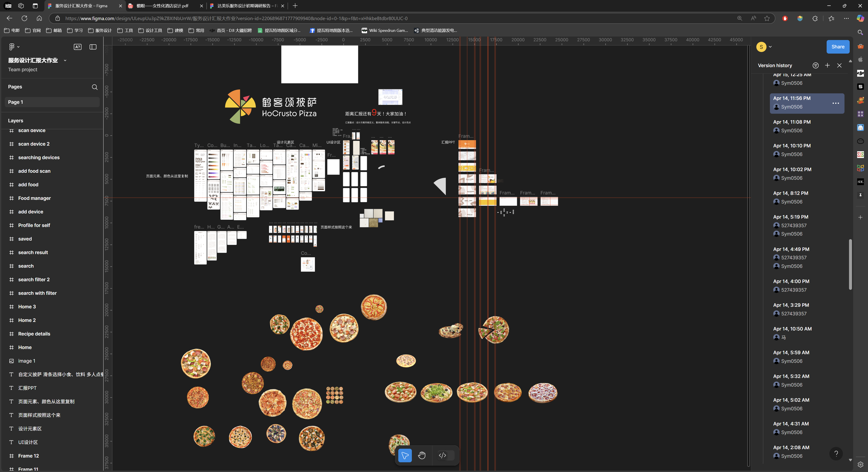Search pages with magnifier icon
Screen dimensions: 868x472
click(95, 87)
